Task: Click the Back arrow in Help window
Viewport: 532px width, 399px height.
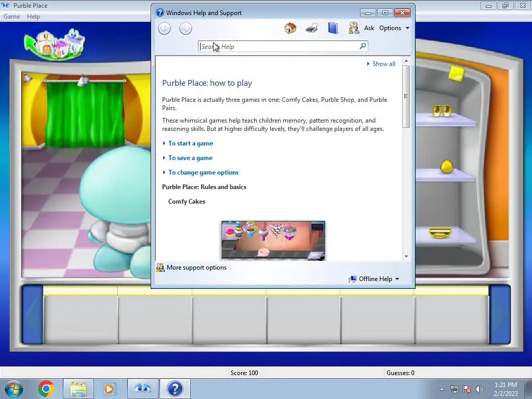Action: 165,28
